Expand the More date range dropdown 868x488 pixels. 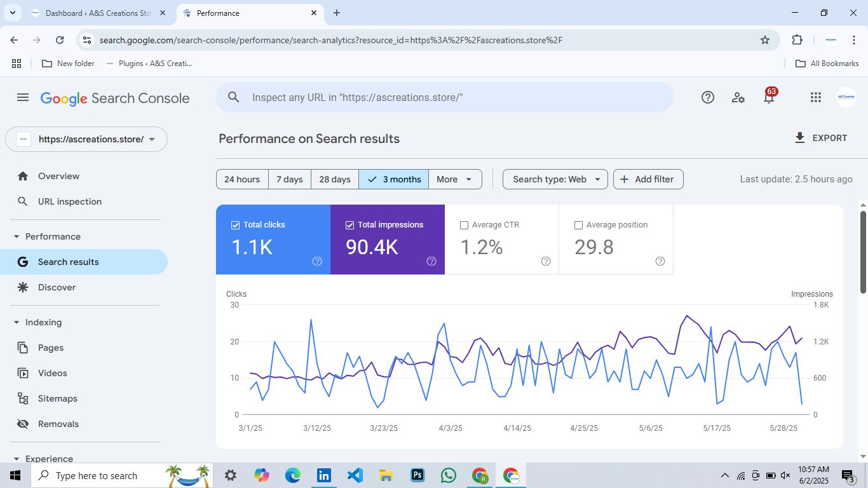click(x=455, y=179)
